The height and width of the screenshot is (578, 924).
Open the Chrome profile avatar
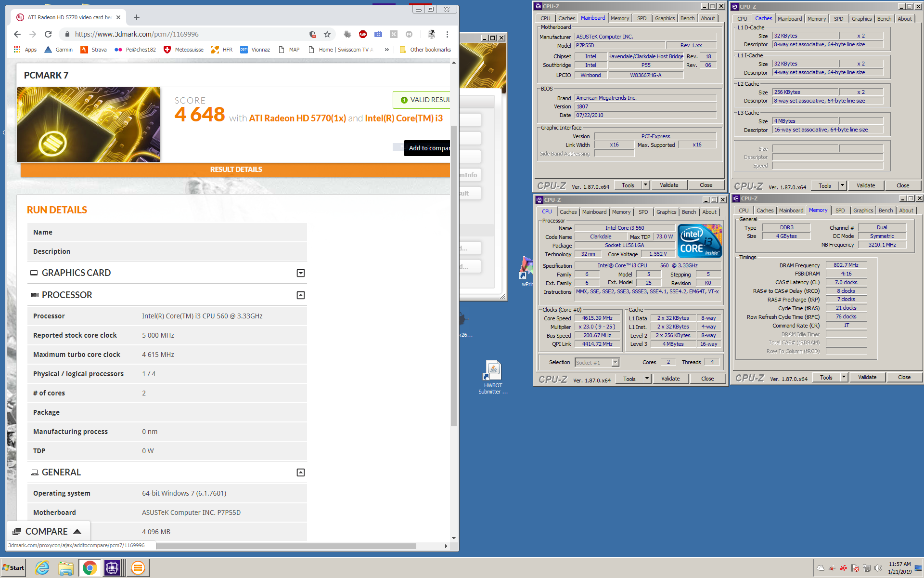432,34
